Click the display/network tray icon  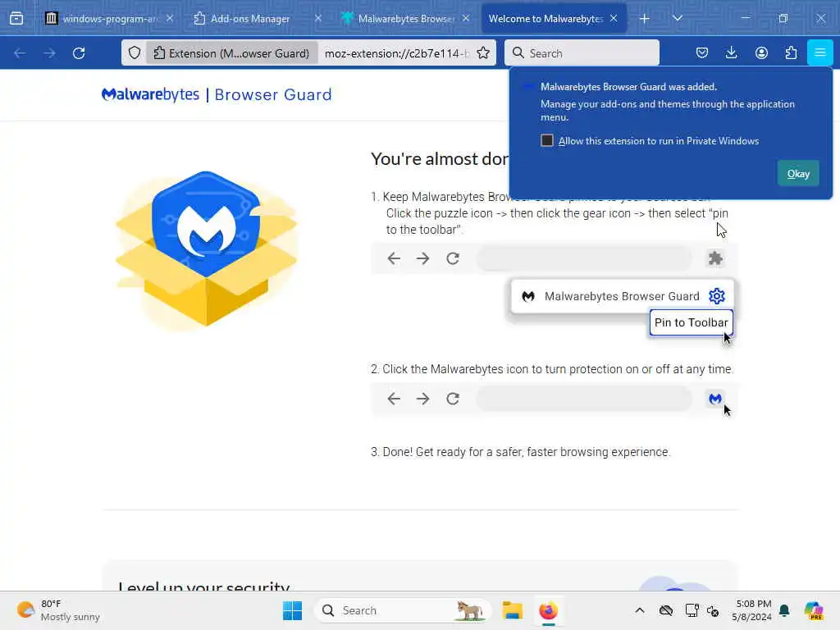[x=692, y=610]
